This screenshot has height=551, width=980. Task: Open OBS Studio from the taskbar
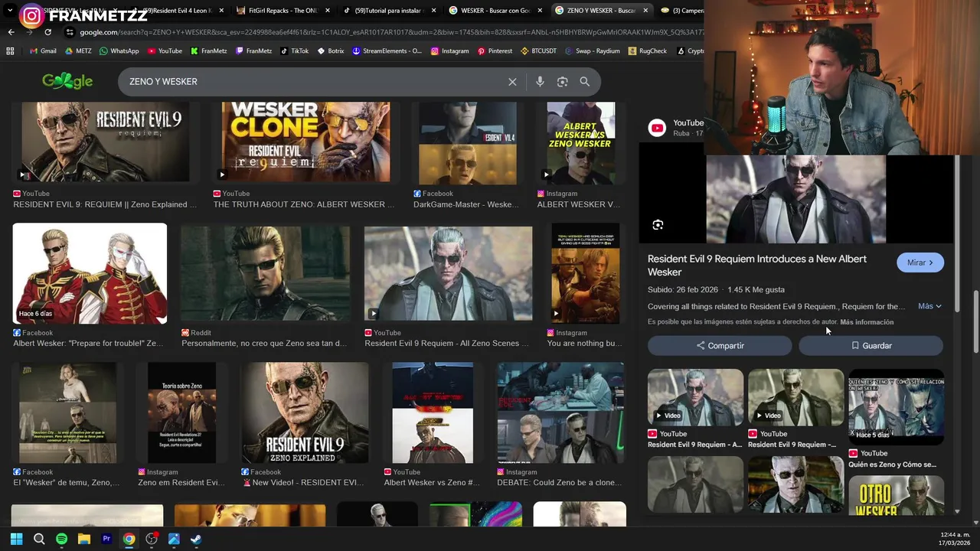[152, 539]
